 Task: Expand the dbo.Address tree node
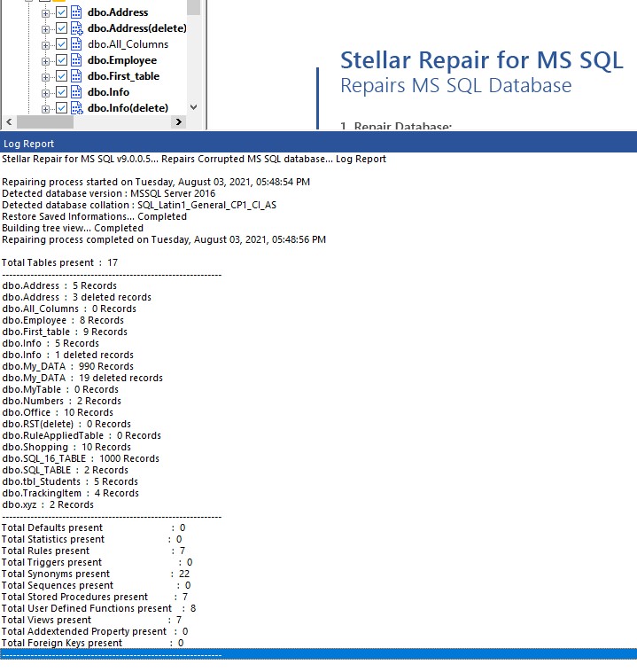[x=45, y=13]
